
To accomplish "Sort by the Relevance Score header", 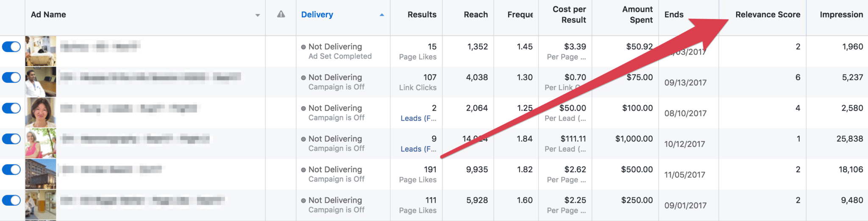I will click(768, 14).
